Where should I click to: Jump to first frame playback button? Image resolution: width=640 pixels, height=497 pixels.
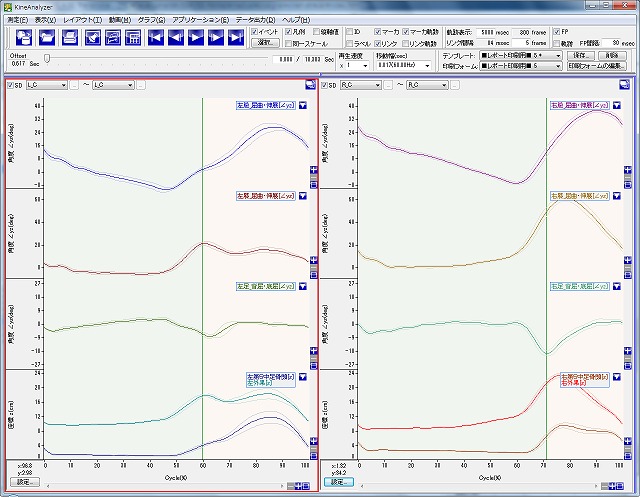coord(156,38)
